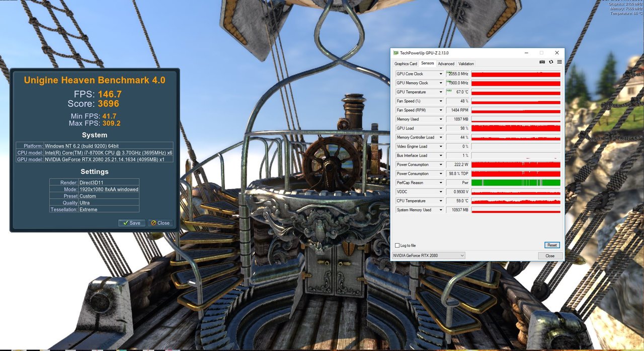This screenshot has width=644, height=351.
Task: Open the GPU-Z hamburger menu
Action: tap(559, 62)
